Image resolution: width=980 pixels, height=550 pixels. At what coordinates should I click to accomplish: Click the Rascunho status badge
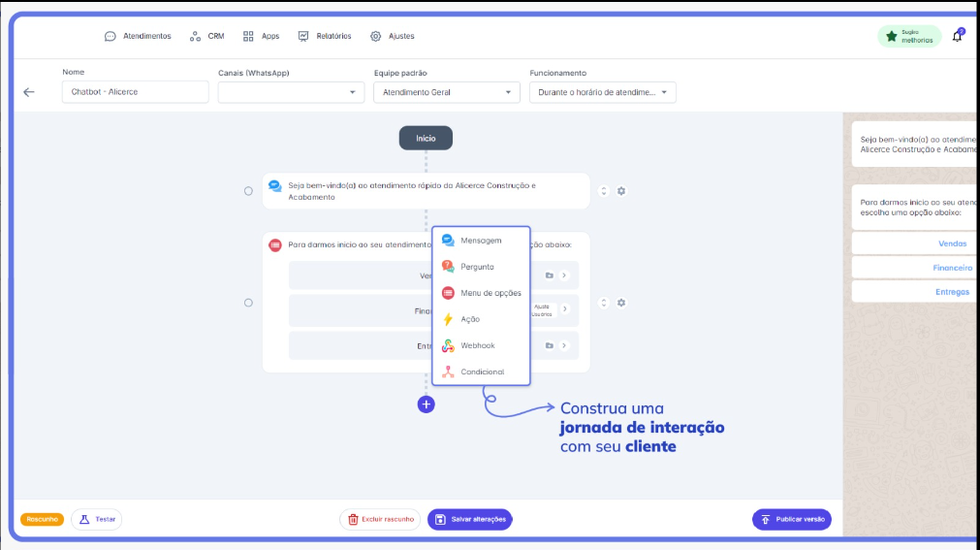[42, 519]
